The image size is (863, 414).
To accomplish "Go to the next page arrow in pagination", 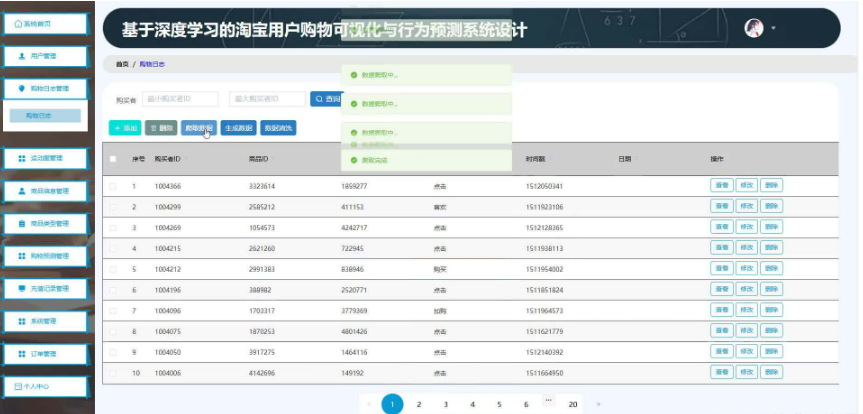I will [598, 405].
